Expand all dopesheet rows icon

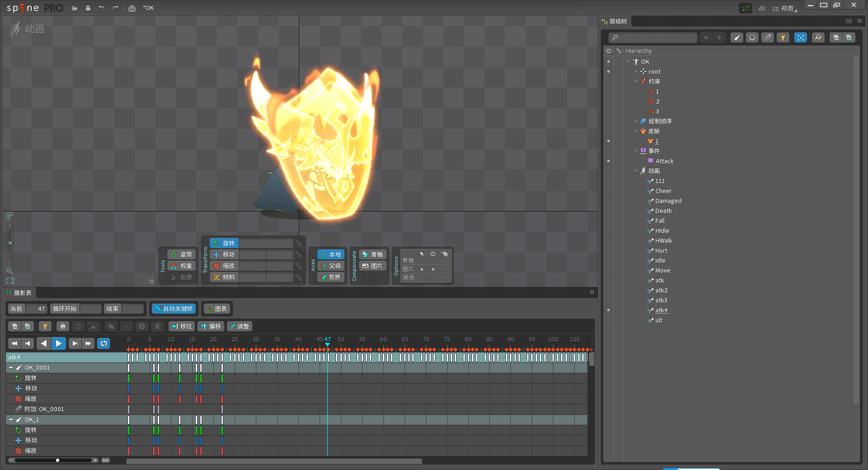tap(27, 326)
